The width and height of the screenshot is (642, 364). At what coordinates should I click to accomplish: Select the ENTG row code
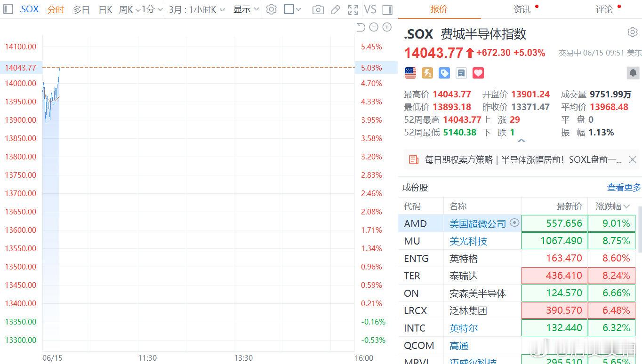[x=416, y=258]
